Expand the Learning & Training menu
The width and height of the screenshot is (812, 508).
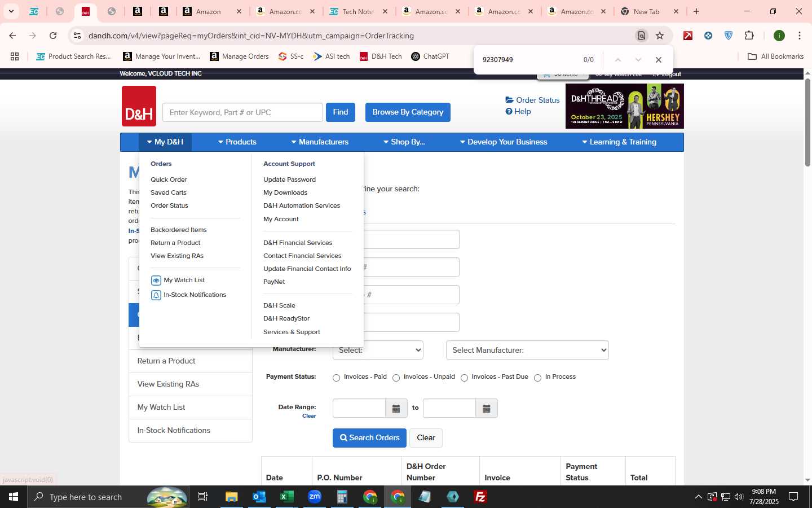tap(619, 142)
